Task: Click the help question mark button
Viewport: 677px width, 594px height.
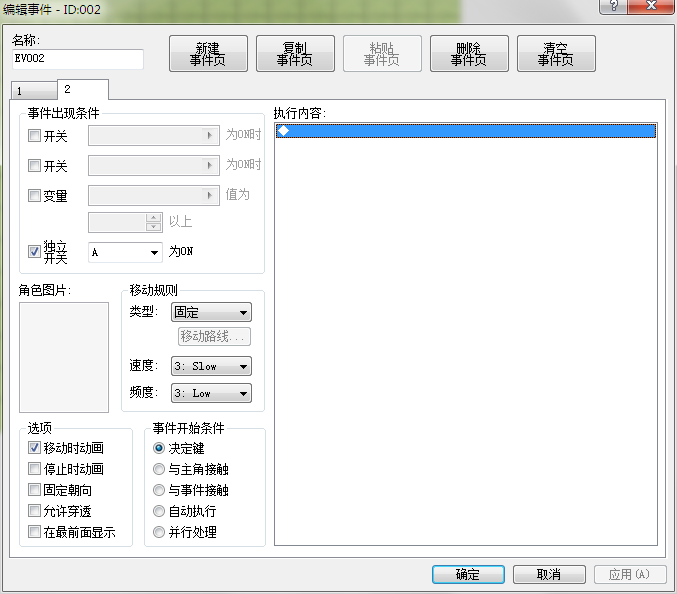Action: [x=614, y=6]
